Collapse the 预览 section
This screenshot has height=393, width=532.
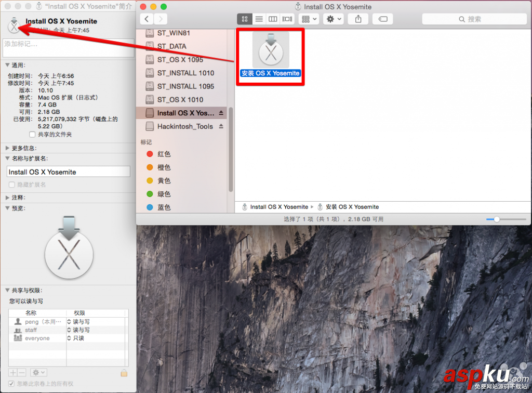pos(7,208)
